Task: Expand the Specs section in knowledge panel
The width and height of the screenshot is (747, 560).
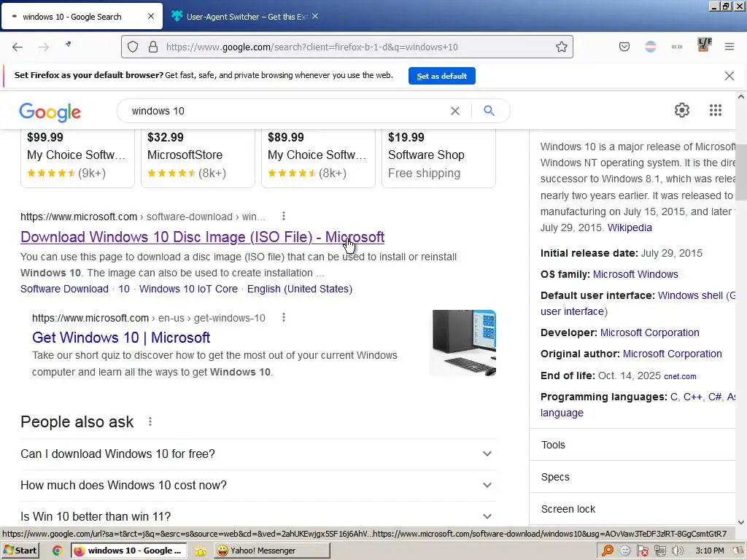Action: (x=632, y=477)
